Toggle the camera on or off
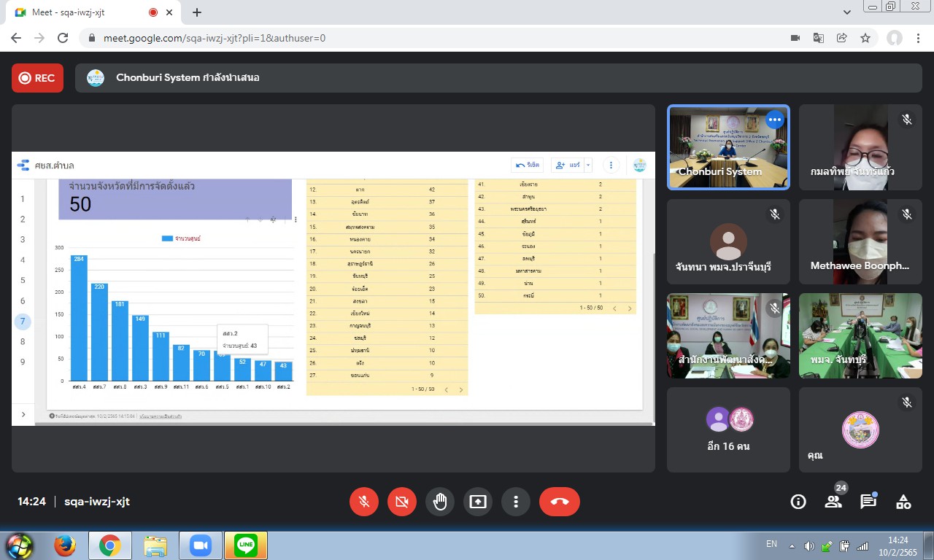 (x=401, y=502)
